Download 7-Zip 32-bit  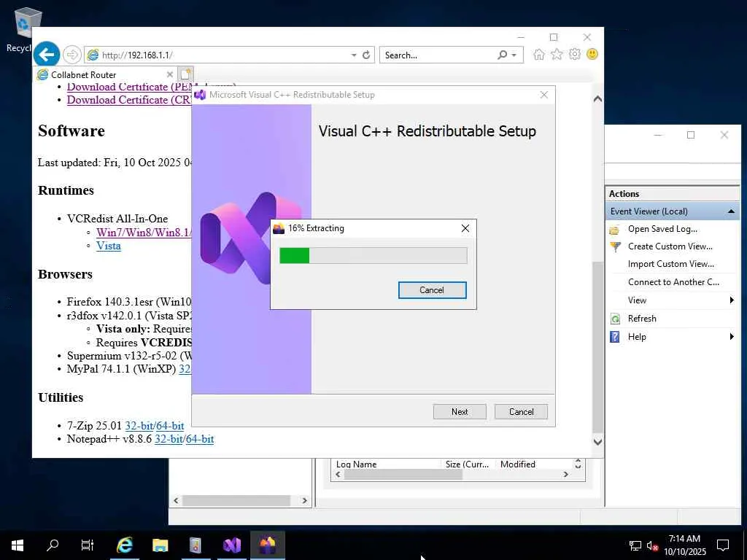139,425
